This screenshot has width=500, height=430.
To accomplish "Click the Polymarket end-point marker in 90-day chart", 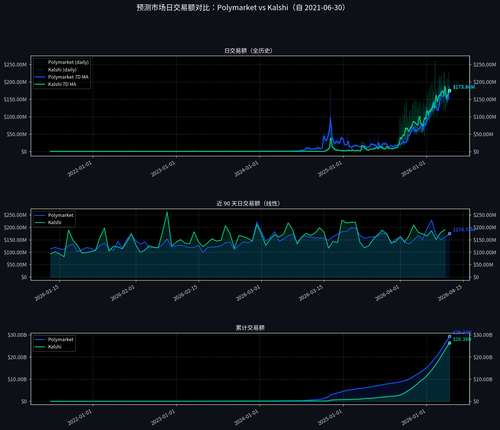I will [449, 234].
